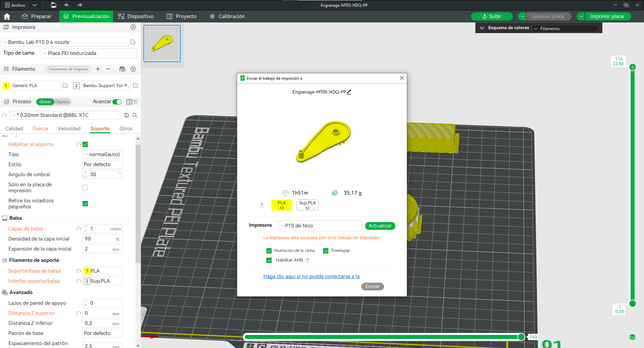Edit Bambu Support filament preset icon

tap(136, 85)
